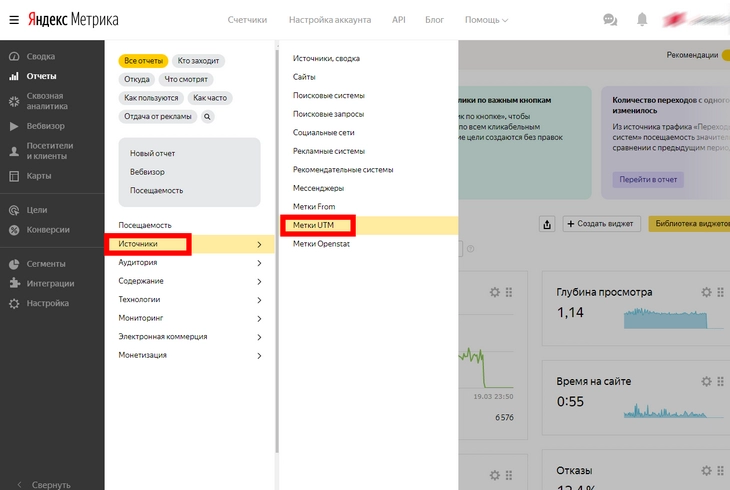Image resolution: width=730 pixels, height=490 pixels.
Task: Click the Посетители и клиенты person icon
Action: (14, 151)
